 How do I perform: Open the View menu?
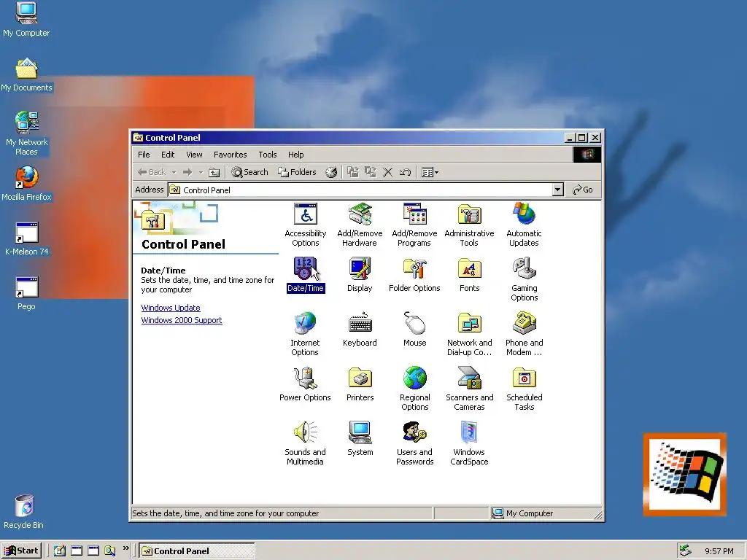tap(194, 155)
